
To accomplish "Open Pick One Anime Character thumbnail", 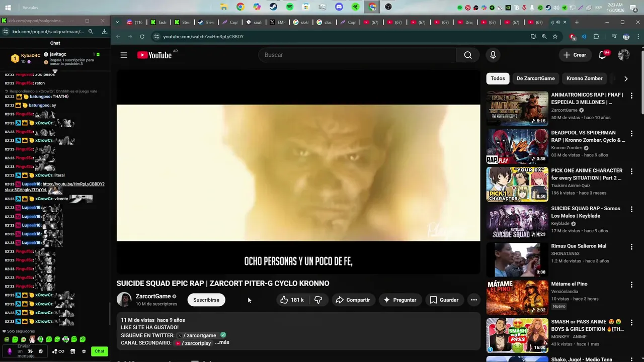I will 517,184.
